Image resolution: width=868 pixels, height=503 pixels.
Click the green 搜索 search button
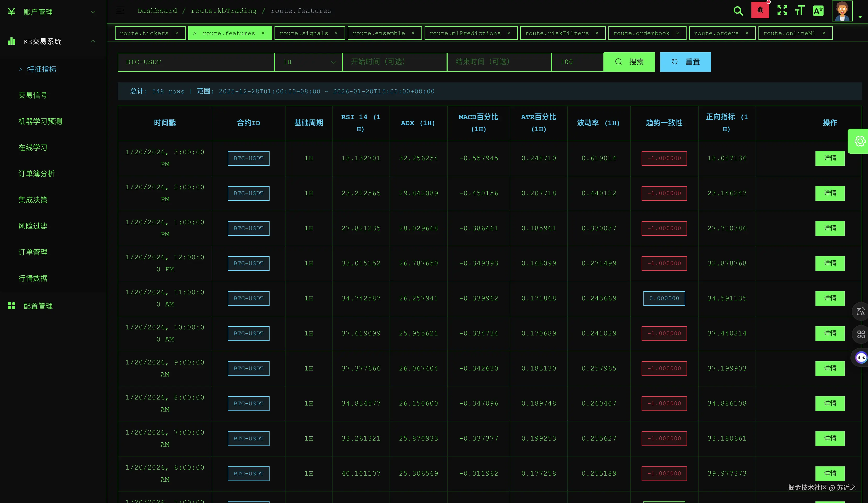629,62
